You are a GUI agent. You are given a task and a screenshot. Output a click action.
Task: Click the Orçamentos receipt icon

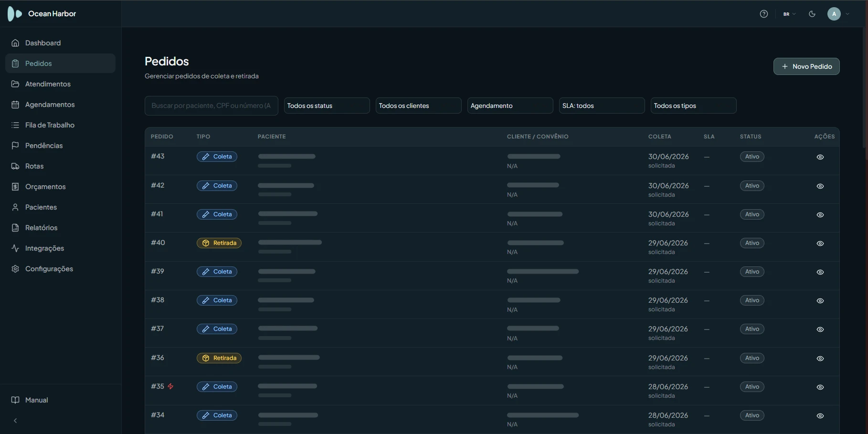pyautogui.click(x=15, y=187)
